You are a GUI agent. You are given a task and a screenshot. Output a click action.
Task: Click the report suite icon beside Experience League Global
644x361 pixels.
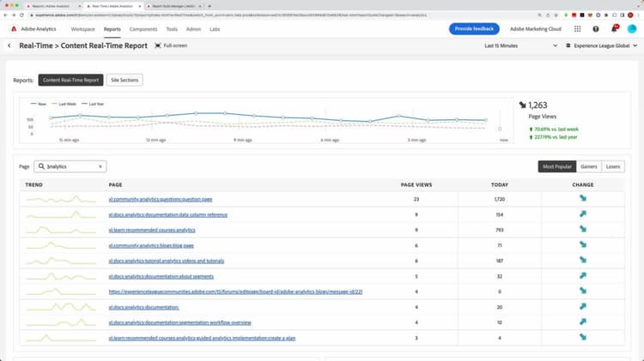568,45
